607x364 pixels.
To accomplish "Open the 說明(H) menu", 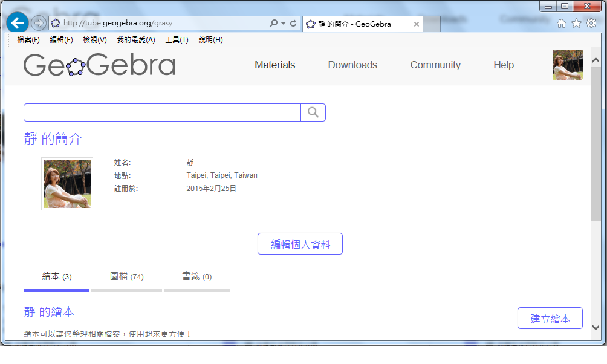I will point(210,40).
